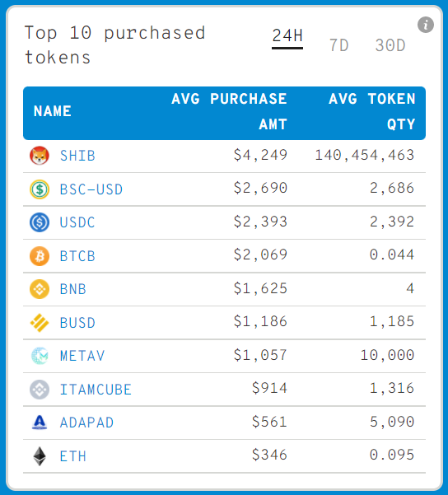This screenshot has height=495, width=448.
Task: Click the AVG TOKEN QTY column header
Action: tap(372, 111)
